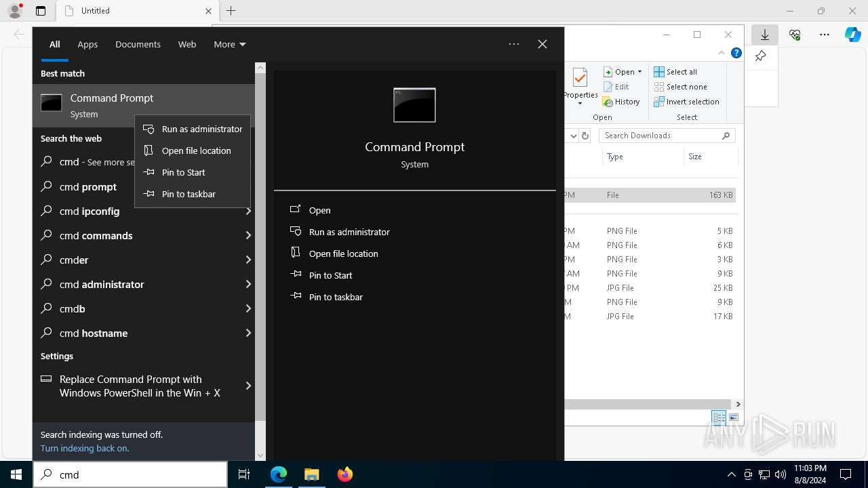
Task: Open the More filter dropdown
Action: (229, 44)
